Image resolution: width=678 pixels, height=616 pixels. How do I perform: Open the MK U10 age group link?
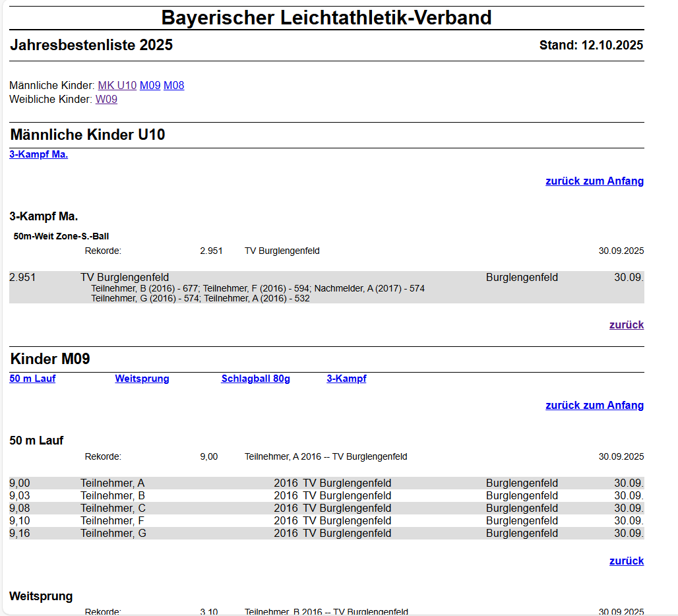pos(117,86)
